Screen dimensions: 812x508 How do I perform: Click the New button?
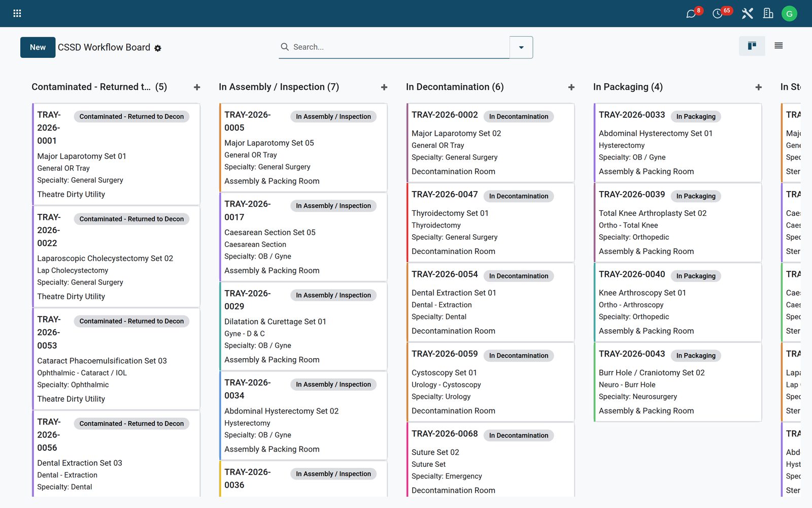[x=38, y=47]
